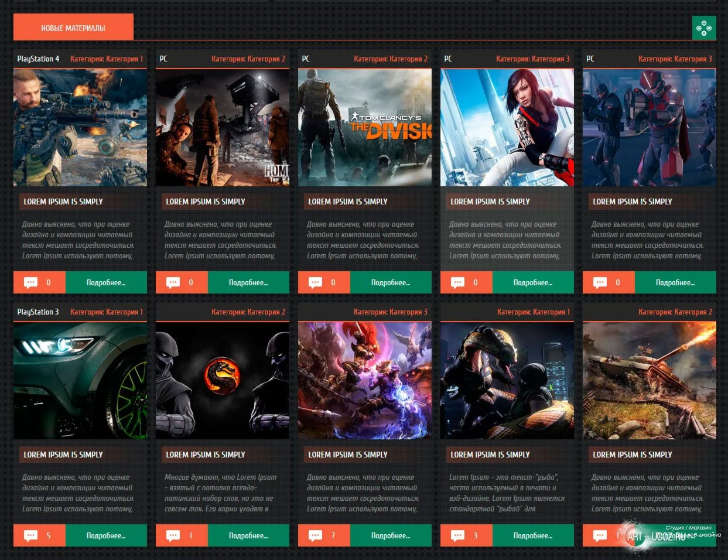Open Категория 1 link on PlayStation 4 card

pos(124,59)
